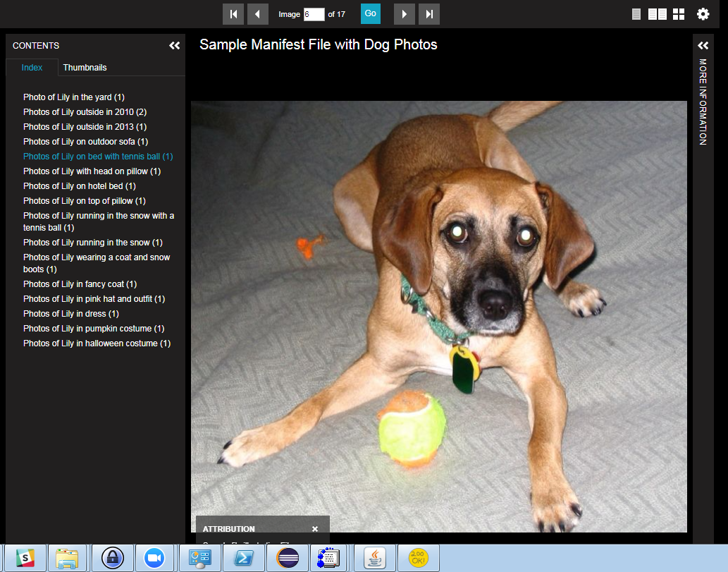
Task: Open 'Lily wearing a coat and snow boots'
Action: pos(97,263)
